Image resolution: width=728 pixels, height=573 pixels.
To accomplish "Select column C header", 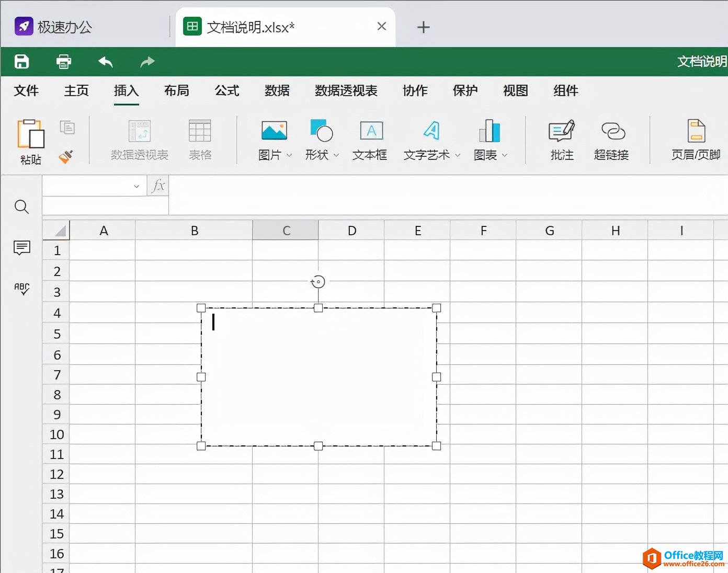I will click(x=285, y=230).
